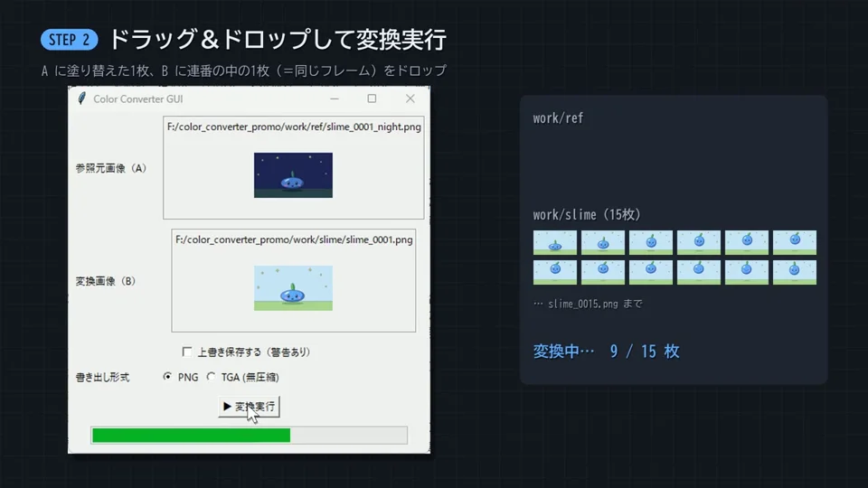Image resolution: width=868 pixels, height=488 pixels.
Task: Click the 変換中… 9 / 15 枚 status text
Action: 606,352
